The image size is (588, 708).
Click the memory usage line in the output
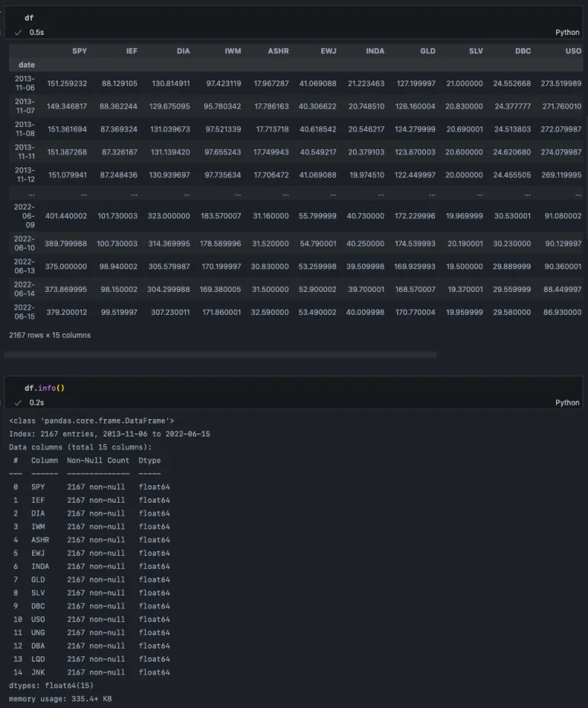60,698
